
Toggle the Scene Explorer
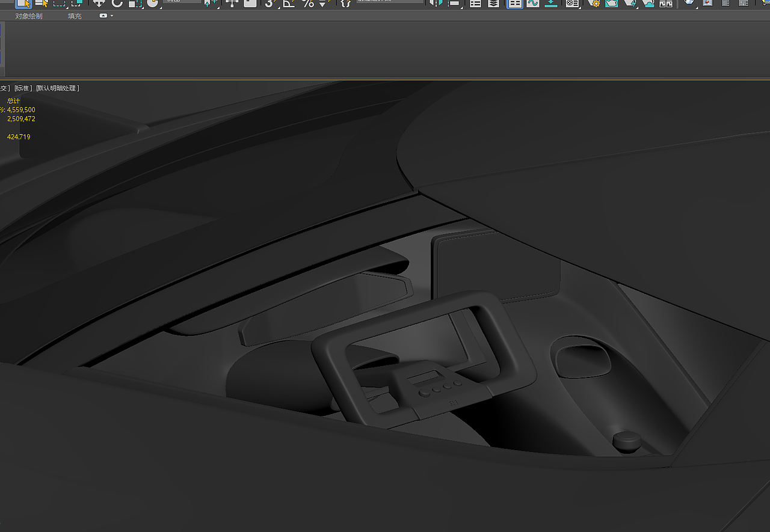[x=475, y=2]
